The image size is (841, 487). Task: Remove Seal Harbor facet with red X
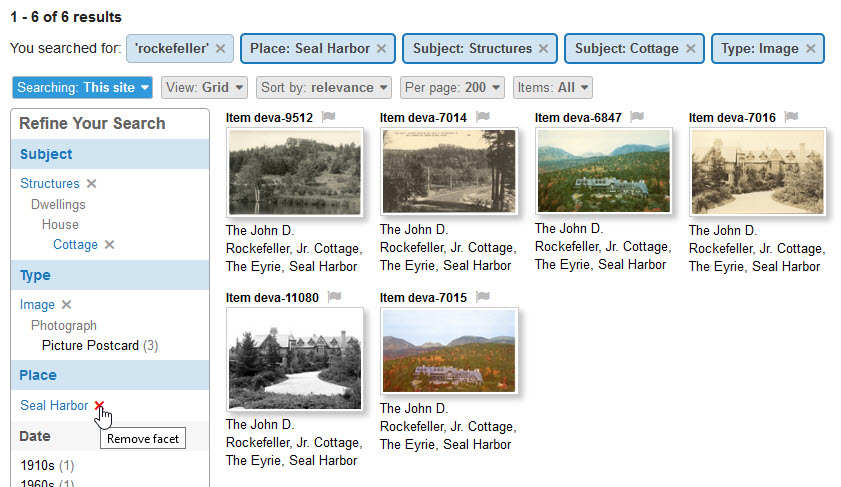tap(99, 405)
